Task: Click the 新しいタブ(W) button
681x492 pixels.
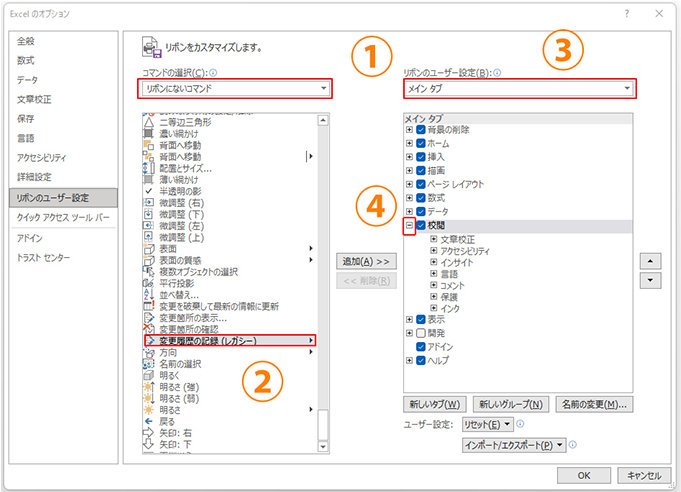Action: (x=435, y=404)
